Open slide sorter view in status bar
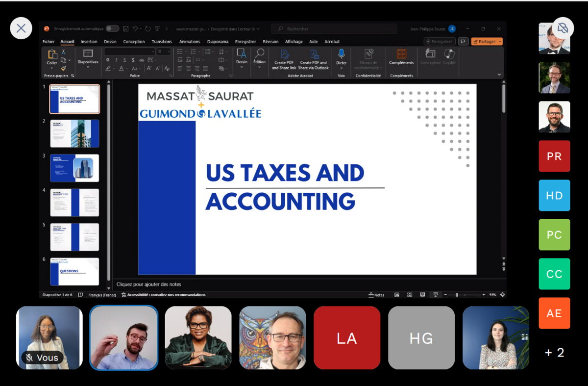 (x=410, y=295)
